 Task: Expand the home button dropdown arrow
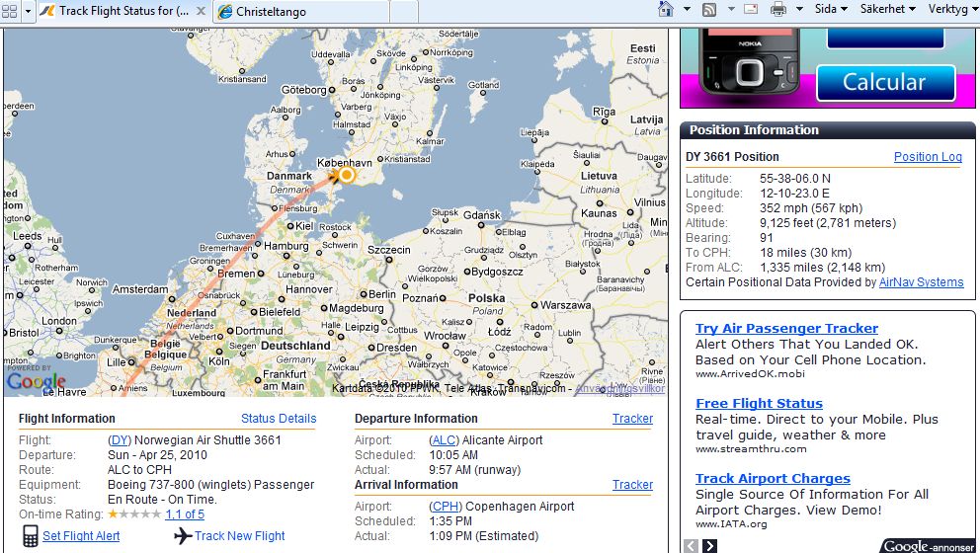(687, 9)
